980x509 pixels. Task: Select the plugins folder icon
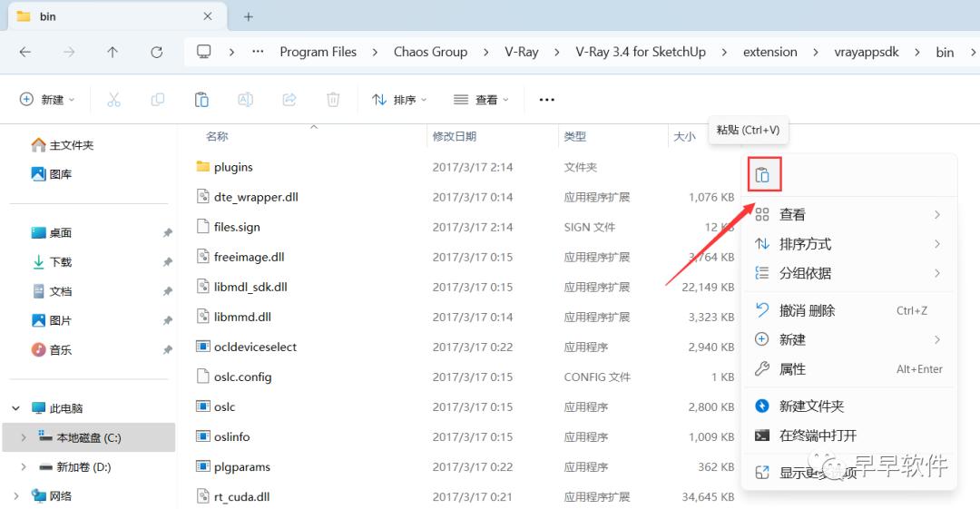point(202,166)
